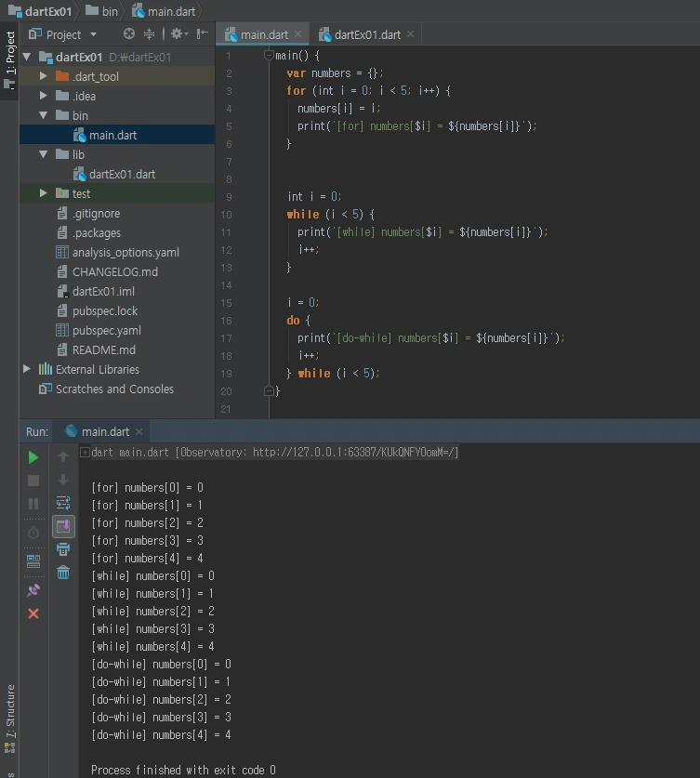Toggle soft-wrap in Run console
The image size is (700, 778).
coord(63,503)
